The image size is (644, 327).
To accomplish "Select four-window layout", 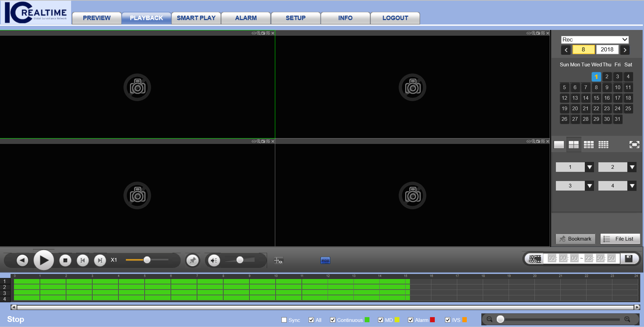I will pyautogui.click(x=574, y=145).
